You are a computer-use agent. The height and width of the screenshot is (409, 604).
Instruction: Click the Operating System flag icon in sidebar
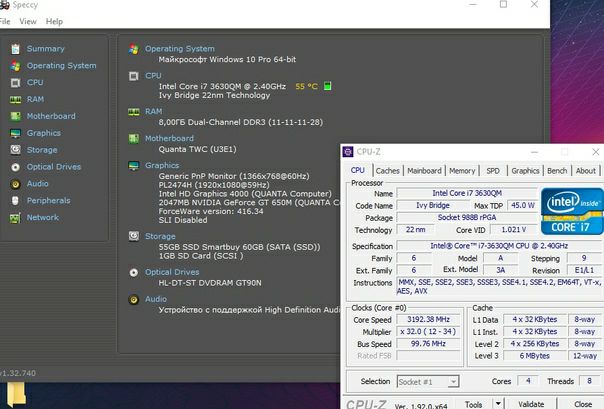pyautogui.click(x=15, y=66)
